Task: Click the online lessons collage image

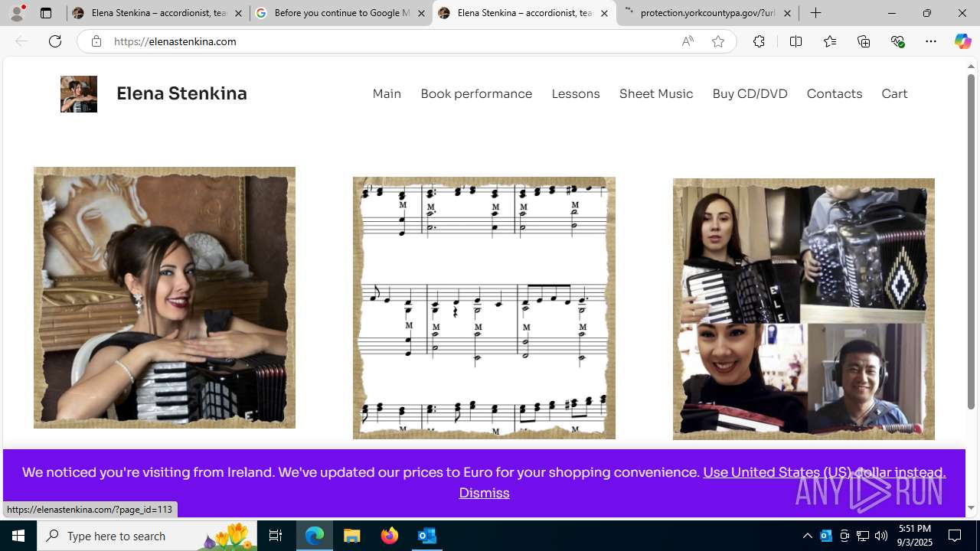Action: pos(804,309)
